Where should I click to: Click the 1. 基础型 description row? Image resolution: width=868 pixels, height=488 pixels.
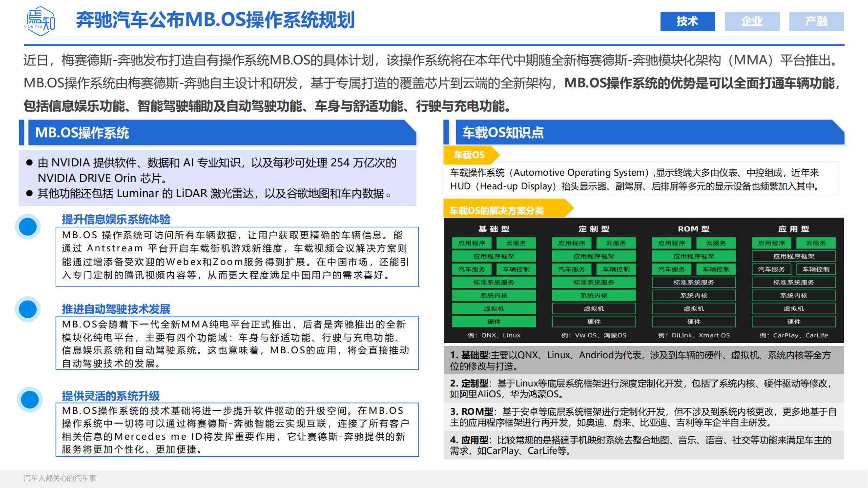click(x=643, y=361)
